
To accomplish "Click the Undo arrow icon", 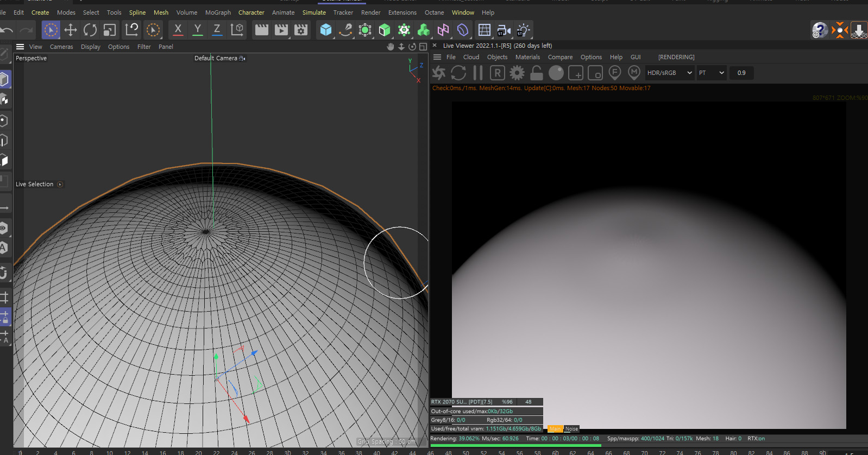I will pos(7,30).
